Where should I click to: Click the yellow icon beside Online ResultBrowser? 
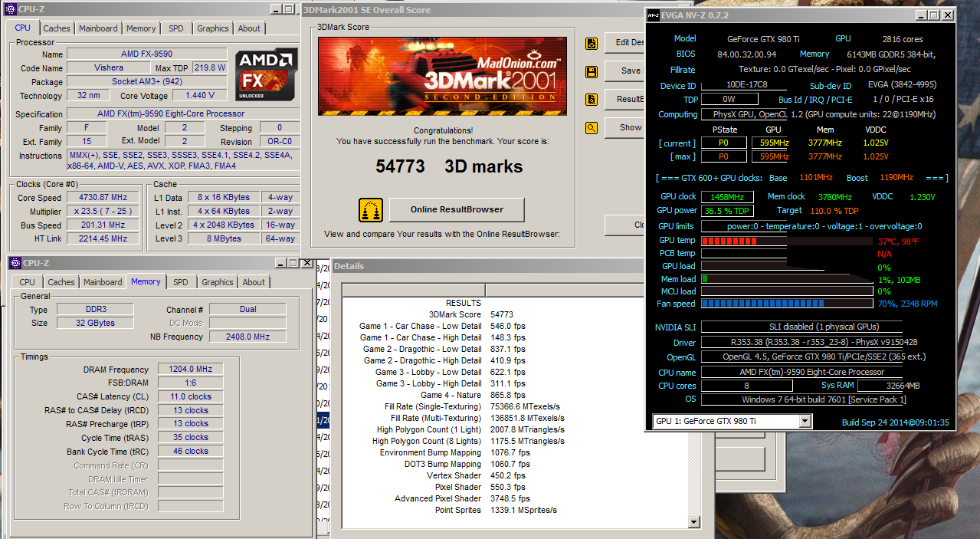[x=371, y=209]
